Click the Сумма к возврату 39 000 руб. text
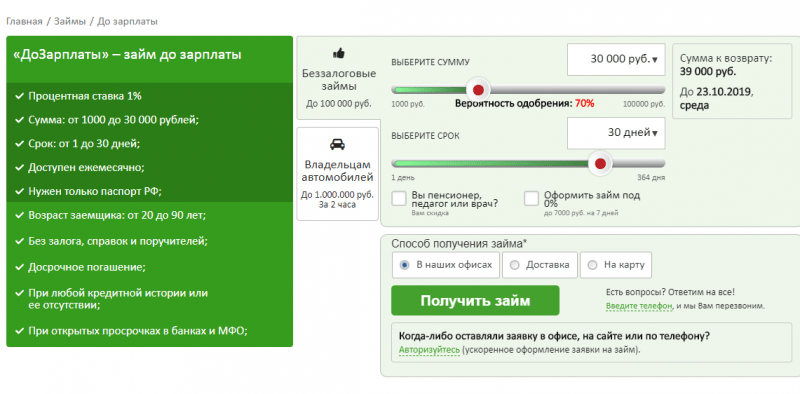800x394 pixels. 726,65
